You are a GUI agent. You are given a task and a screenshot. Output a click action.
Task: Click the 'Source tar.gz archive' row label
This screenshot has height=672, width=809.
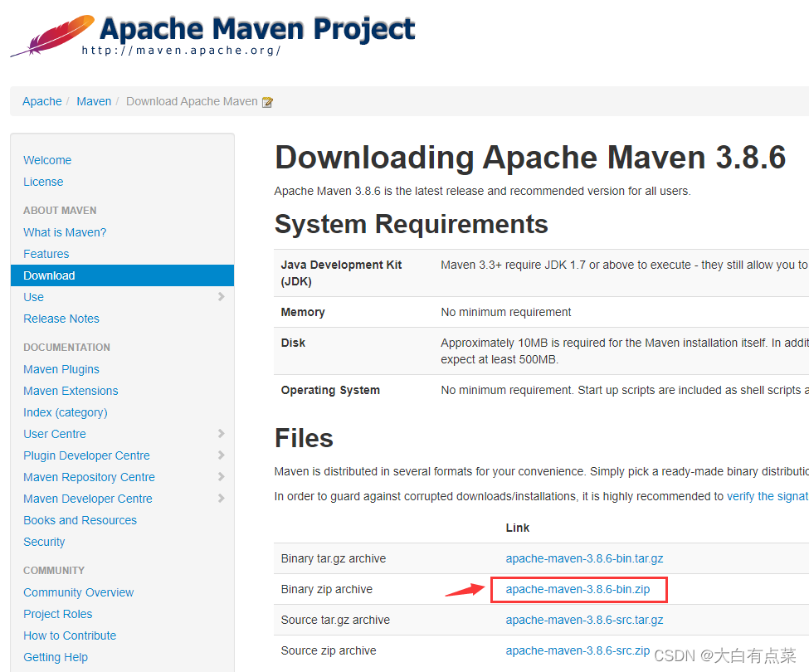pyautogui.click(x=335, y=620)
